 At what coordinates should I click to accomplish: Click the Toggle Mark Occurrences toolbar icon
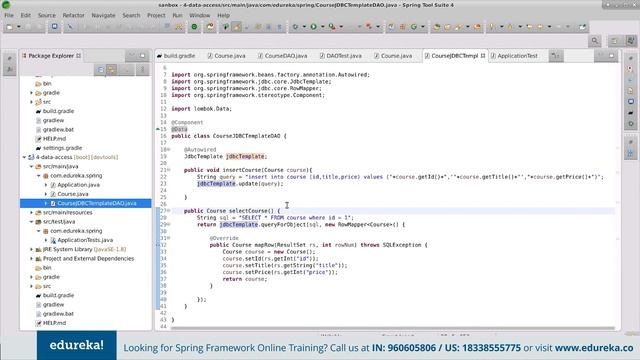pyautogui.click(x=237, y=27)
